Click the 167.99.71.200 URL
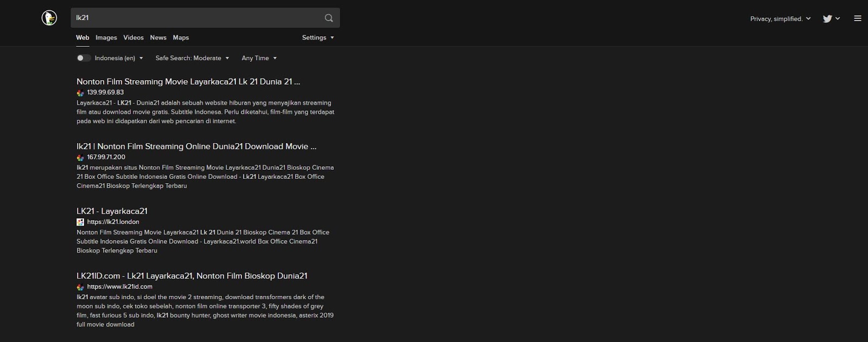Viewport: 868px width, 342px height. 106,157
